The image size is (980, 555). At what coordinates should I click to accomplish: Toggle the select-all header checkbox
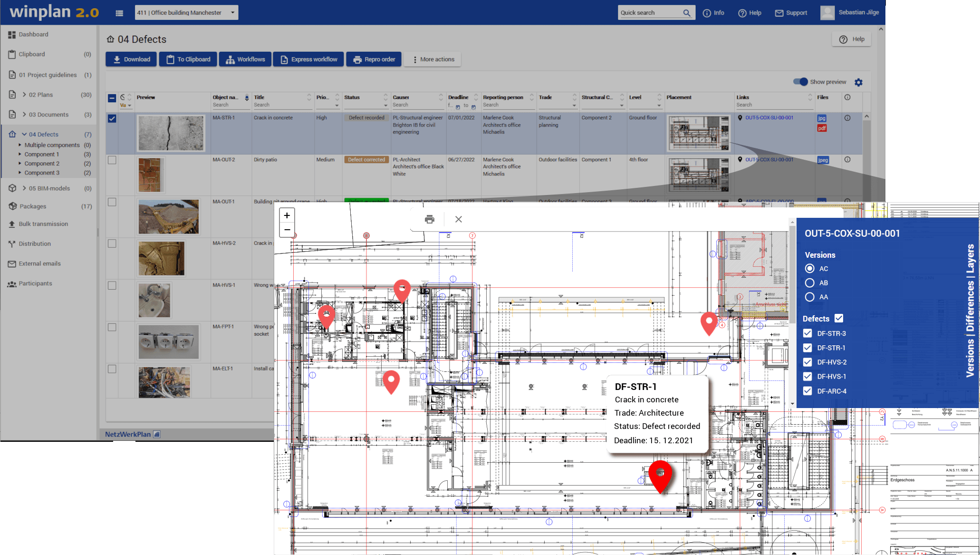[x=112, y=98]
